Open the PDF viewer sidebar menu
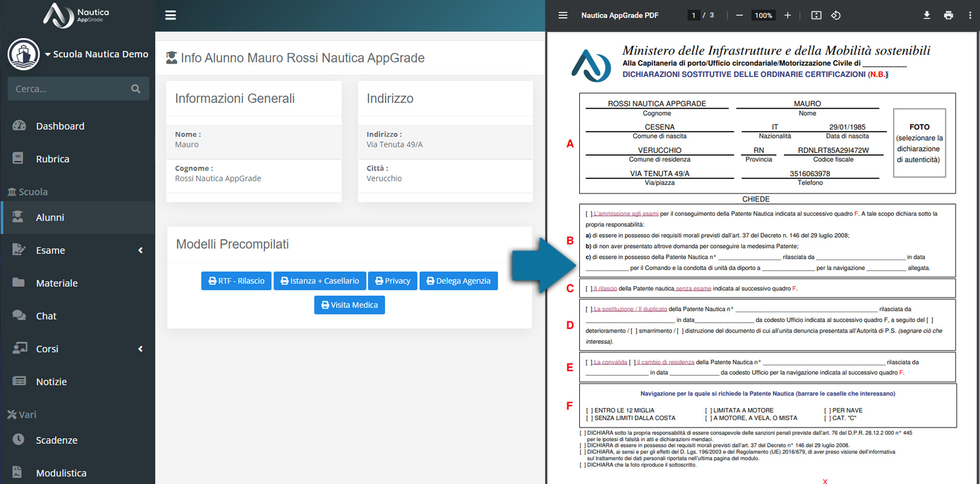 pos(563,15)
